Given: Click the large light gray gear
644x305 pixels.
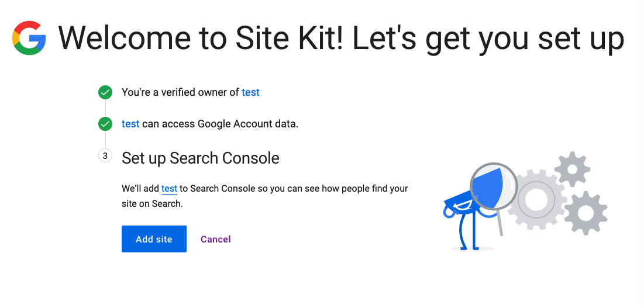Looking at the screenshot, I should coord(536,199).
